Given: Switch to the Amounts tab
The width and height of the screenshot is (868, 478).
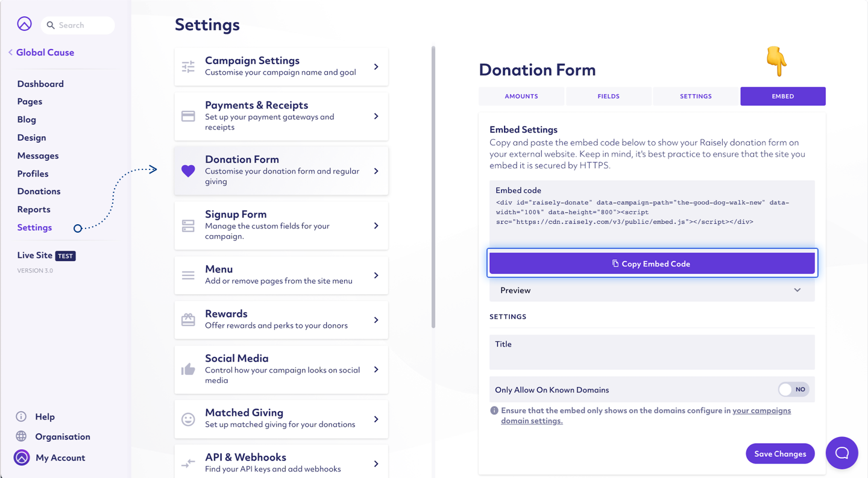Looking at the screenshot, I should tap(521, 96).
